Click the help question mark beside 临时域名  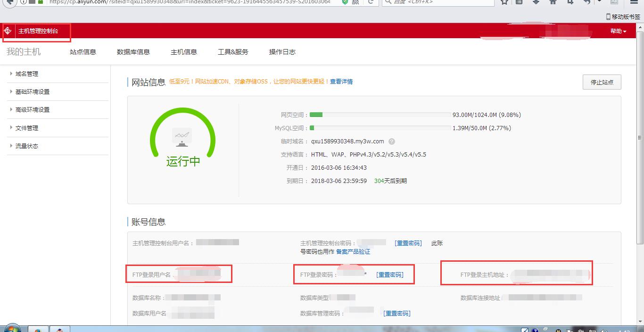[391, 141]
